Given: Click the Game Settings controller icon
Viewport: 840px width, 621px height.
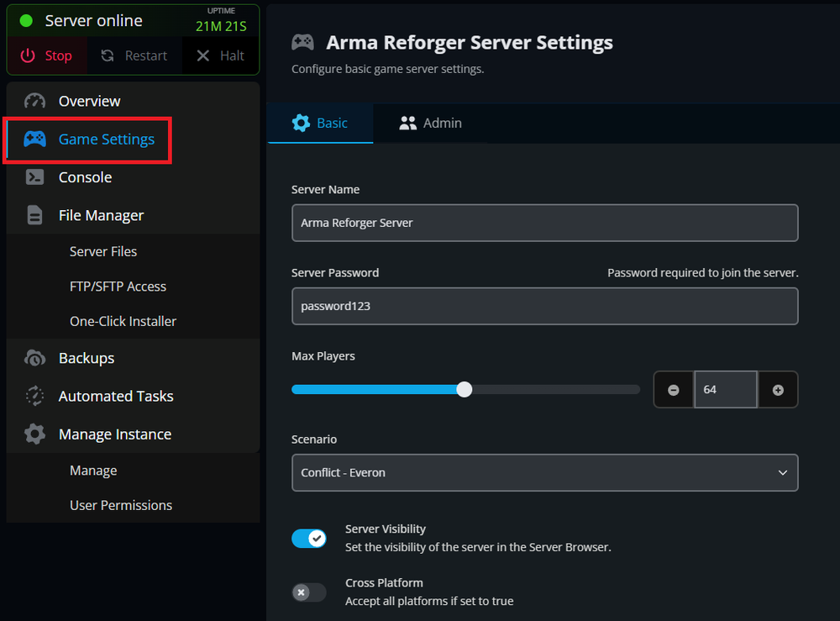Looking at the screenshot, I should point(34,139).
